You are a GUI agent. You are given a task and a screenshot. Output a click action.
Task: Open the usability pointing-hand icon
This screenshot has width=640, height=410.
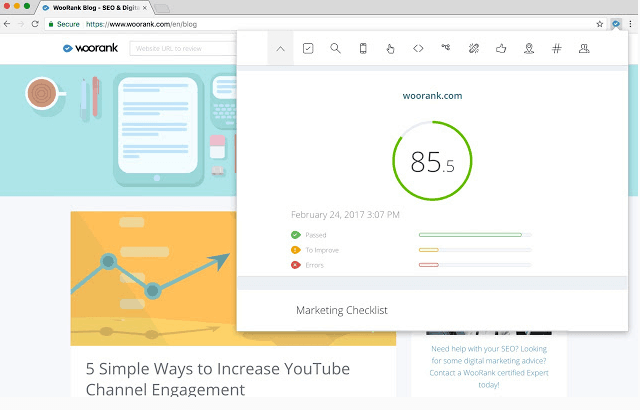pos(391,49)
